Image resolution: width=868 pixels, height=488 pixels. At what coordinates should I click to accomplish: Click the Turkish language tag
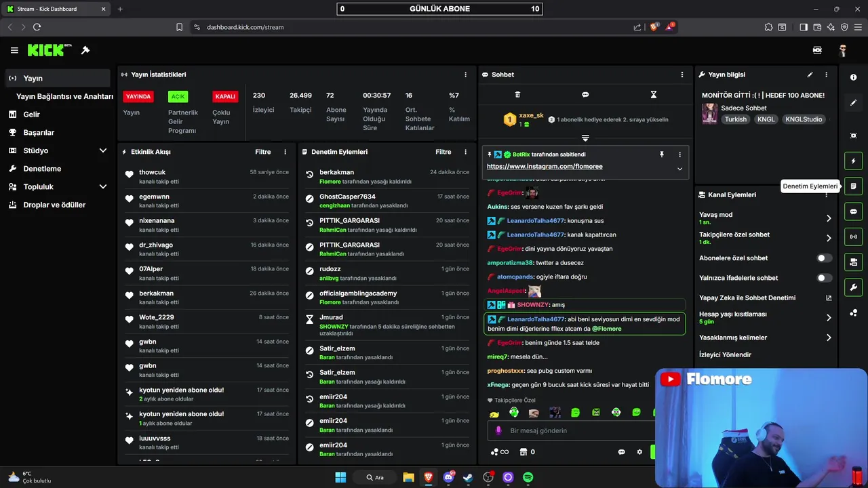point(735,119)
